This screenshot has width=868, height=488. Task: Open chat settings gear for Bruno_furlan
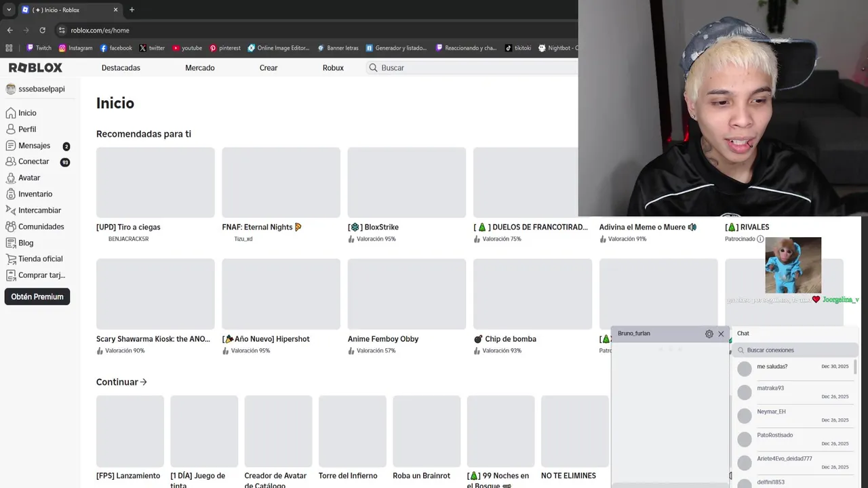click(x=709, y=333)
